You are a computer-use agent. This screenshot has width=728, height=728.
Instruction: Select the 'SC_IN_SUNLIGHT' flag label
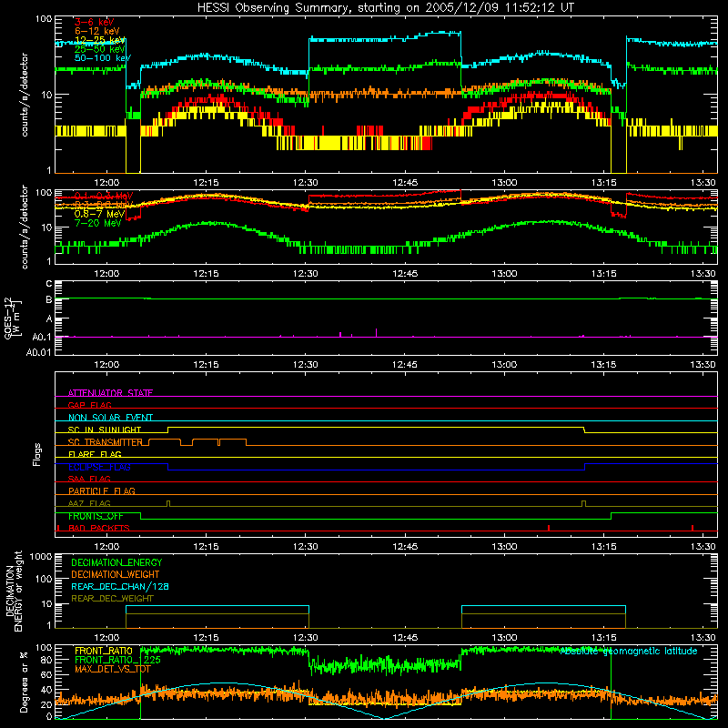pos(105,430)
